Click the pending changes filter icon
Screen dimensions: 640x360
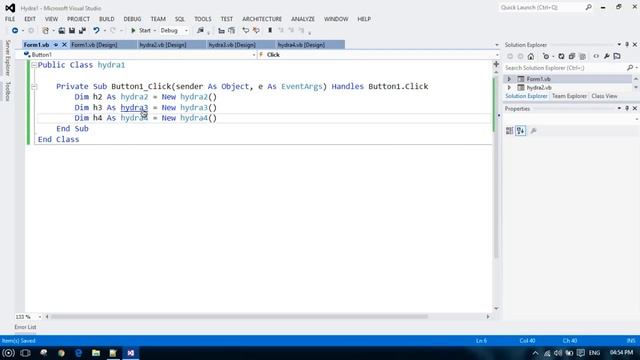click(x=546, y=56)
